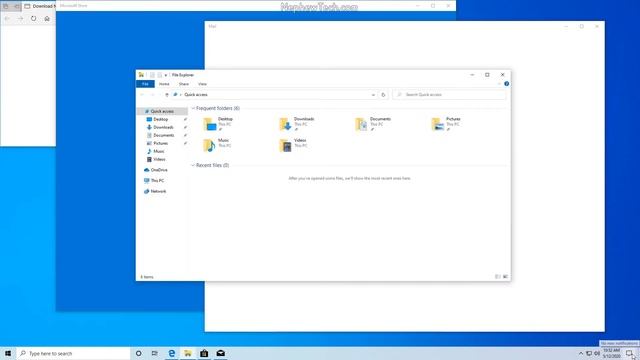Click File Explorer taskbar icon
Image resolution: width=640 pixels, height=360 pixels.
click(x=188, y=353)
